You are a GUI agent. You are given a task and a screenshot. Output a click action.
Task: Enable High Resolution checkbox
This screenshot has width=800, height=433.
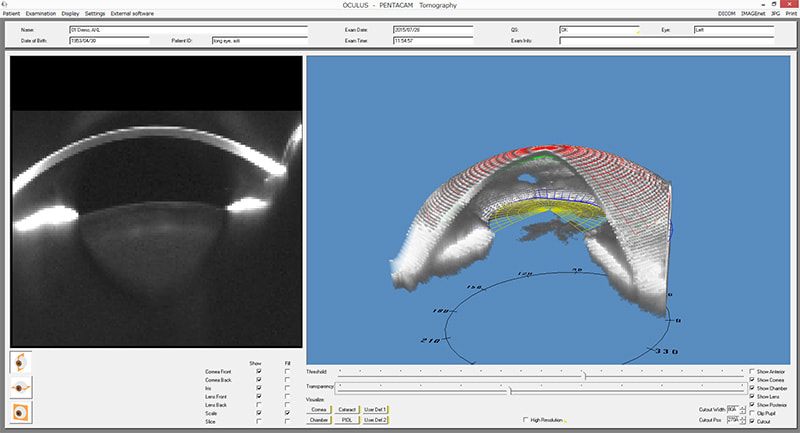coord(526,420)
